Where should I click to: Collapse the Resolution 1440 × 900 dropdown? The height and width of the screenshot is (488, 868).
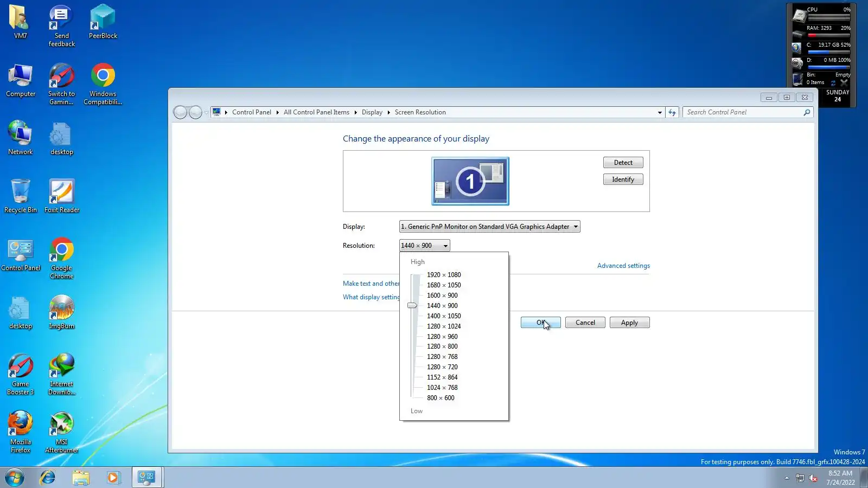pyautogui.click(x=424, y=246)
